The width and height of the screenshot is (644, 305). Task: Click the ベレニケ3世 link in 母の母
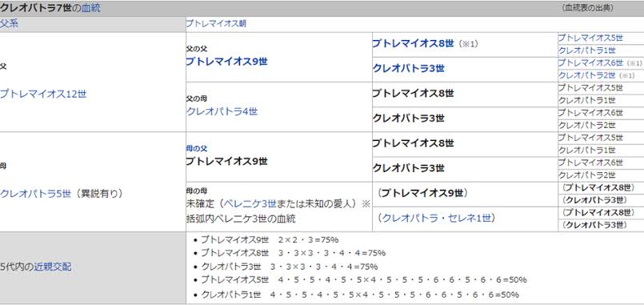(x=250, y=203)
